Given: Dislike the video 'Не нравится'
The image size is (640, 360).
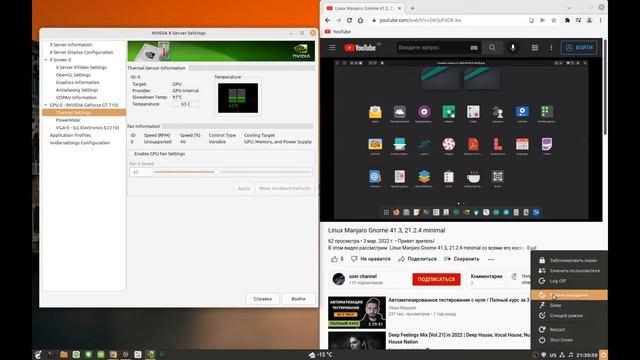Looking at the screenshot, I should point(371,259).
